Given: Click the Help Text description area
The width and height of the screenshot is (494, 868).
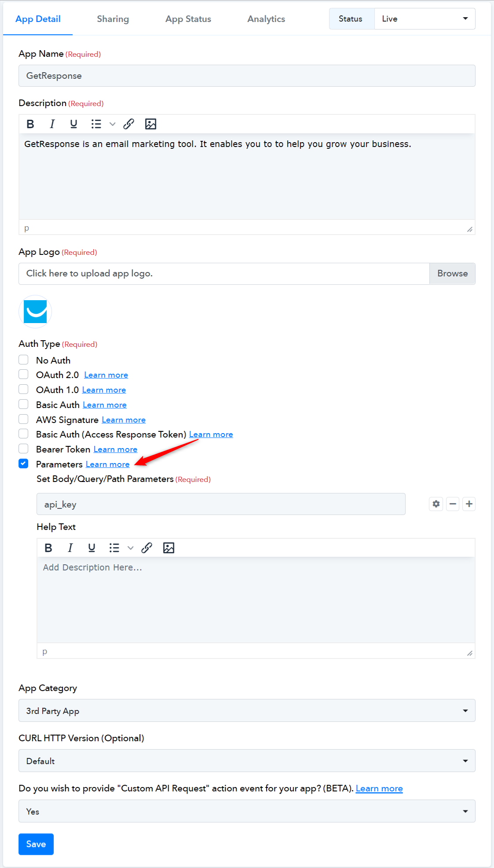Looking at the screenshot, I should click(256, 600).
